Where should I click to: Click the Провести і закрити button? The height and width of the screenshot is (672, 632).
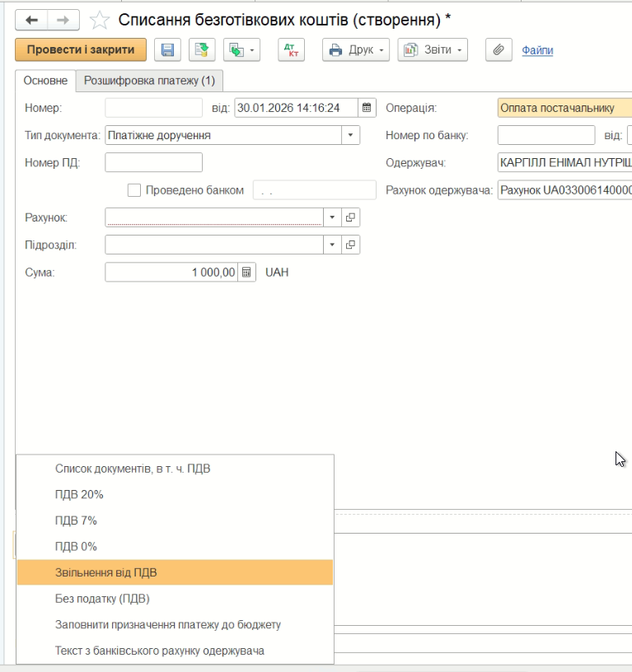[x=81, y=49]
